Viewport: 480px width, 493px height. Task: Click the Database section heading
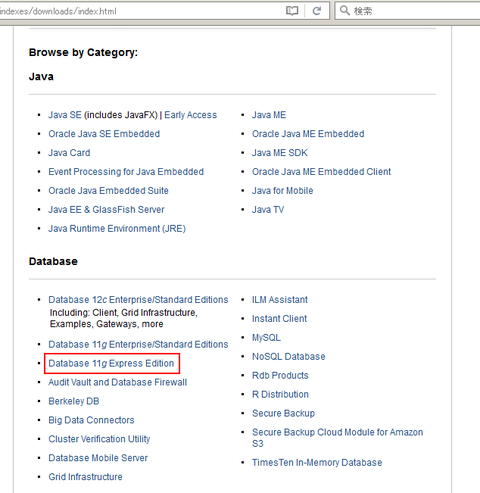(53, 261)
